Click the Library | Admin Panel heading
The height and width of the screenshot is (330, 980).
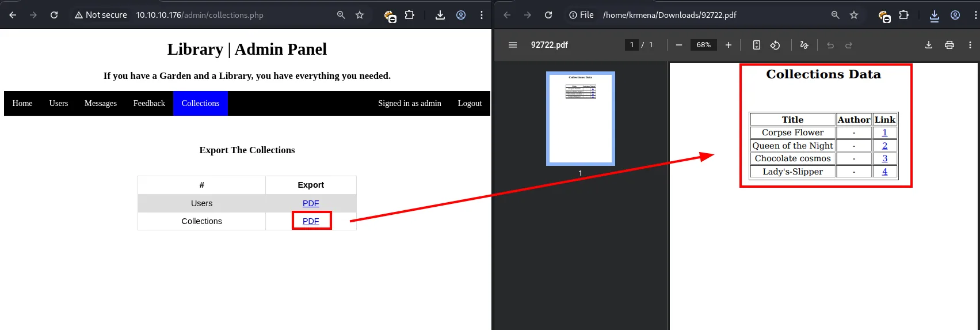[247, 50]
